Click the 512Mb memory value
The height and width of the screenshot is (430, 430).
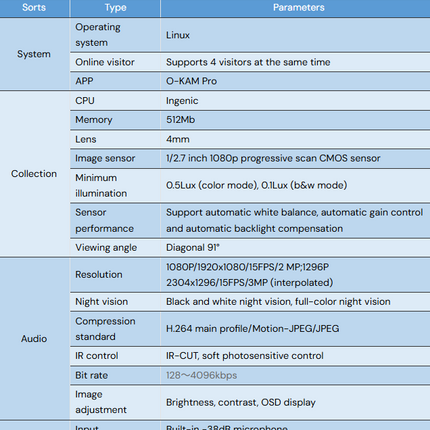click(180, 120)
